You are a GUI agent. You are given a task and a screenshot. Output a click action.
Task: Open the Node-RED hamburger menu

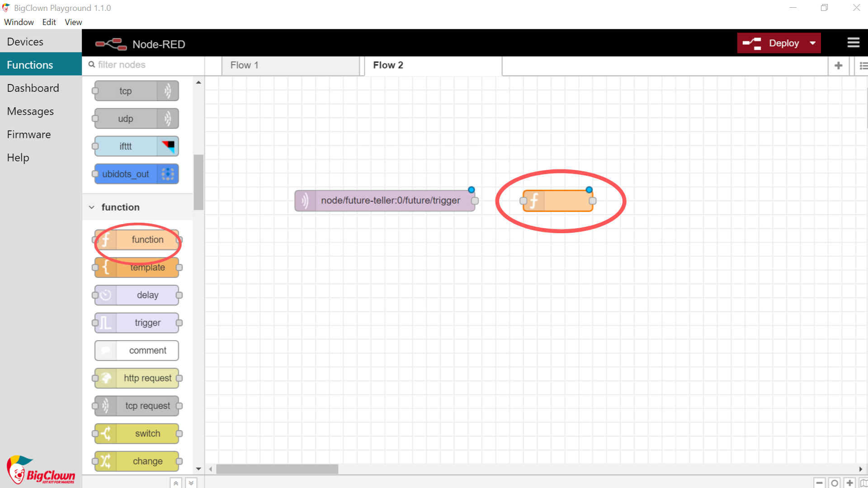tap(853, 42)
